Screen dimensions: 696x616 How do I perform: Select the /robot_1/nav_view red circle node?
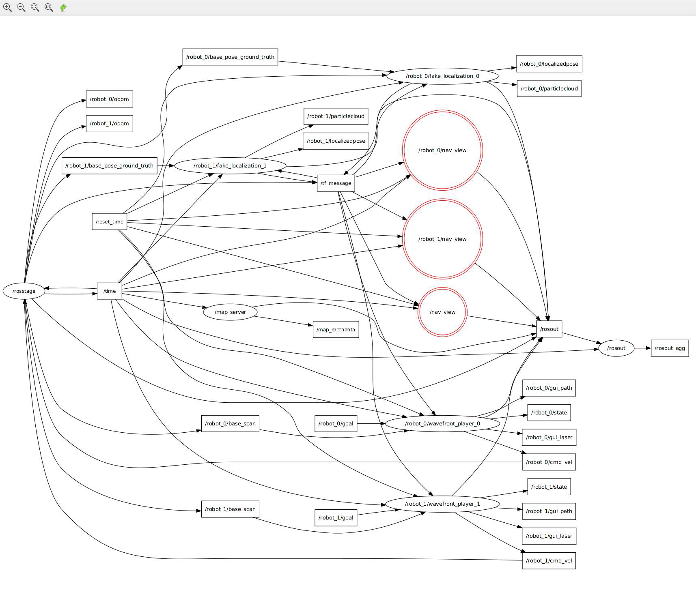tap(442, 239)
